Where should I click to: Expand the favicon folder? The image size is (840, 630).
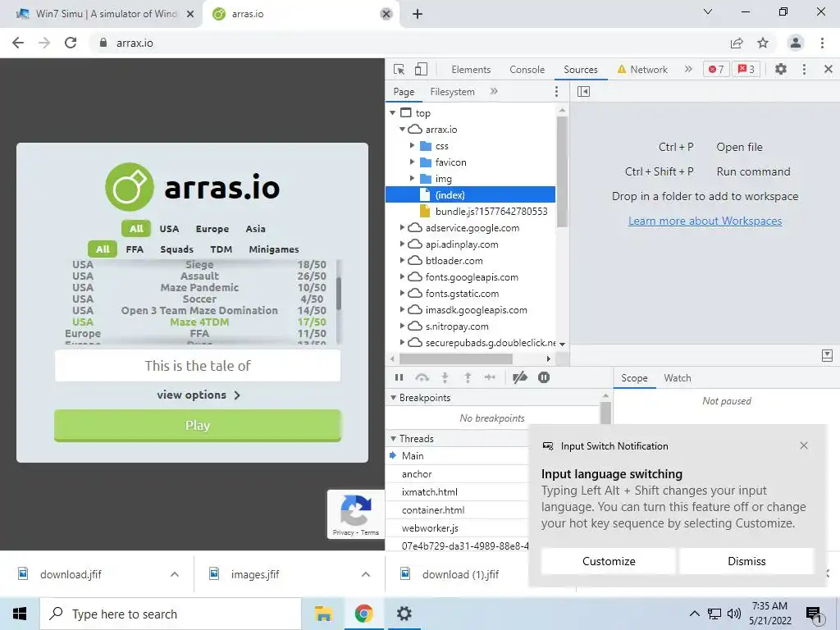click(412, 162)
